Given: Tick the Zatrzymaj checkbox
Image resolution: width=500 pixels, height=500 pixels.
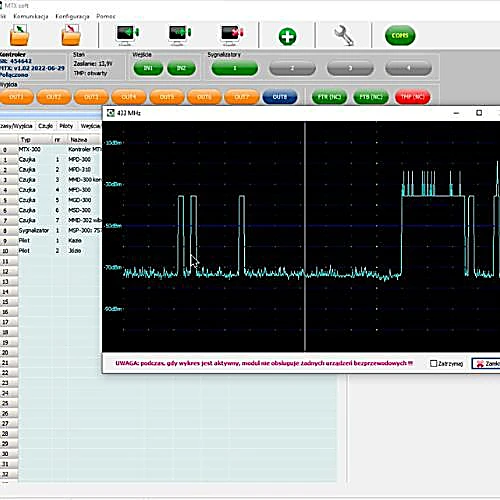Looking at the screenshot, I should click(433, 363).
